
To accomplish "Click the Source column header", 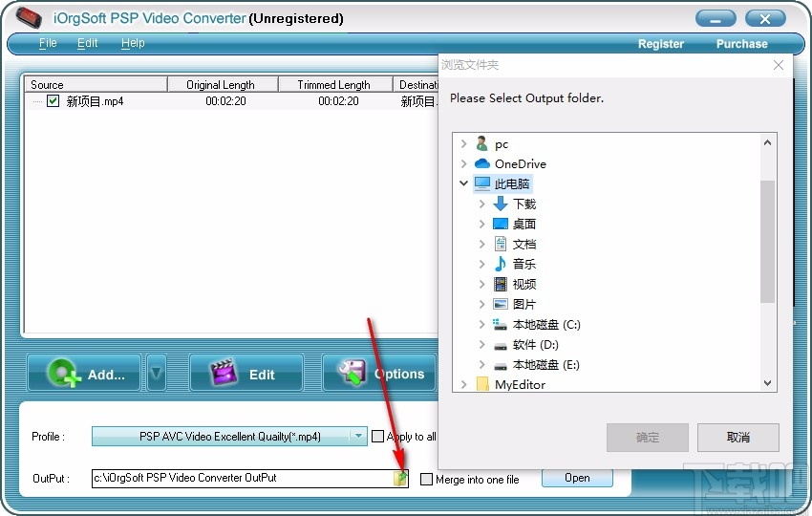I will tap(96, 84).
